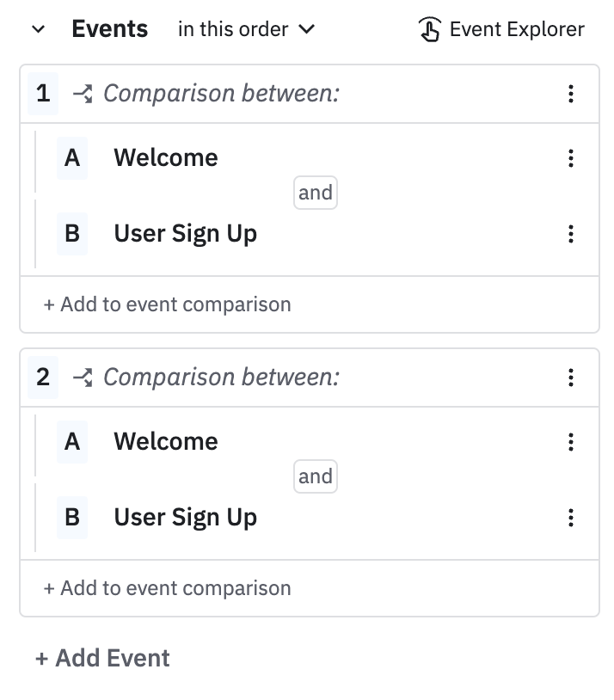The height and width of the screenshot is (700, 614).
Task: Select the Welcome event in comparison 1
Action: pyautogui.click(x=166, y=158)
